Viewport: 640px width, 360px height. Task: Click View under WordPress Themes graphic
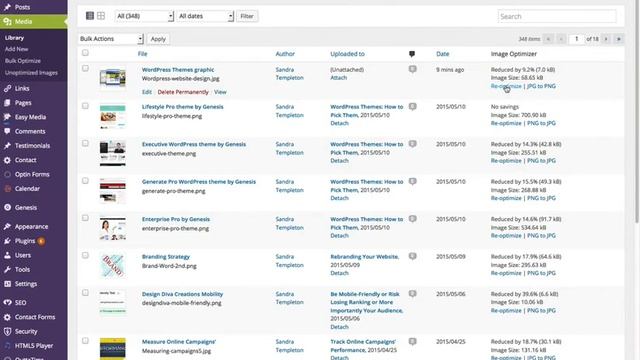[x=220, y=92]
